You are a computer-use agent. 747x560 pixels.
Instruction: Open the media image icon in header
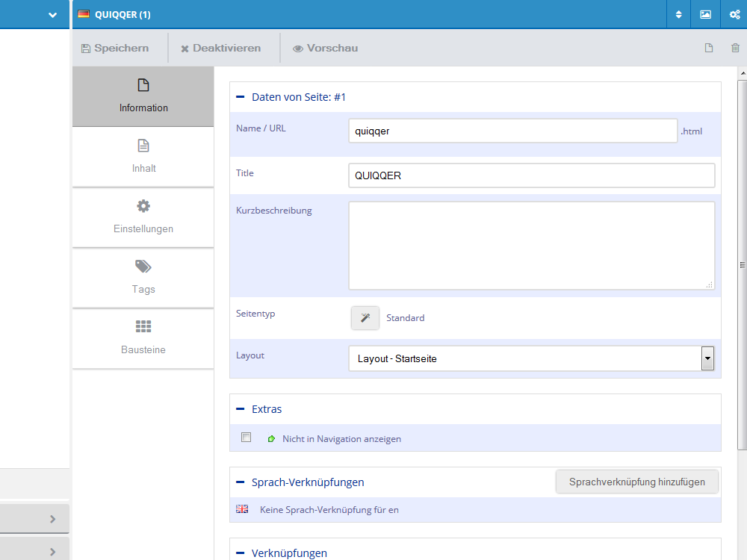[706, 14]
